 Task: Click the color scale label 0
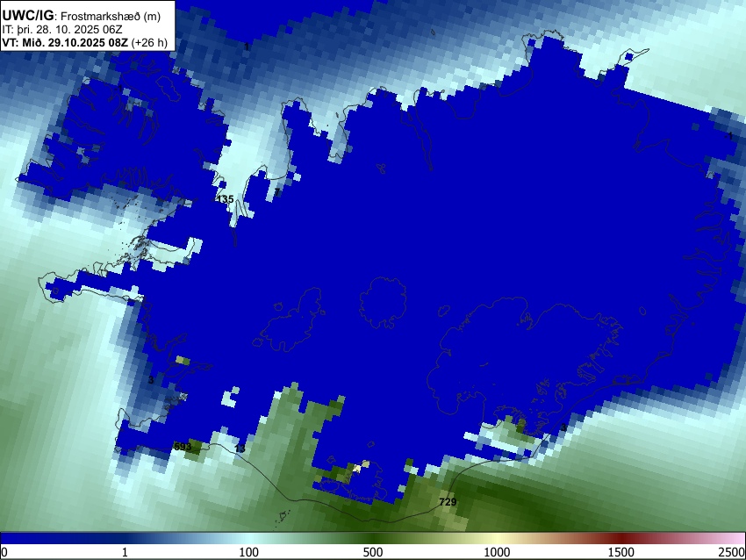tap(4, 552)
